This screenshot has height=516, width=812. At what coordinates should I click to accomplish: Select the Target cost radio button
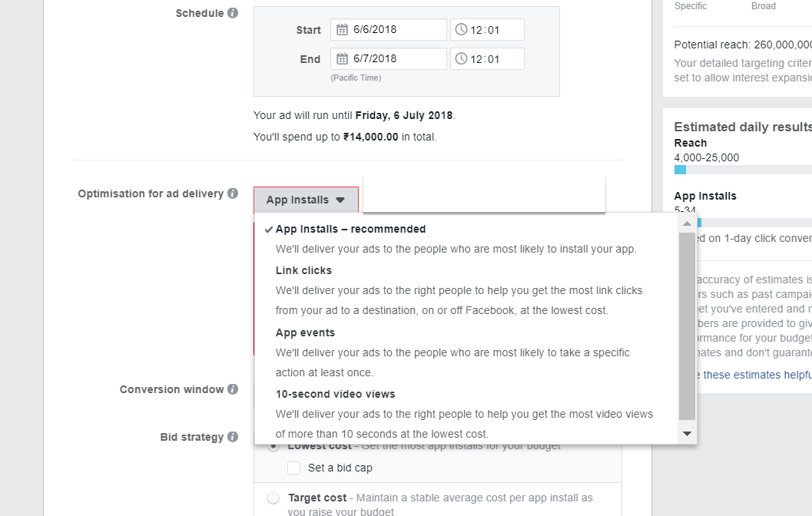[273, 498]
